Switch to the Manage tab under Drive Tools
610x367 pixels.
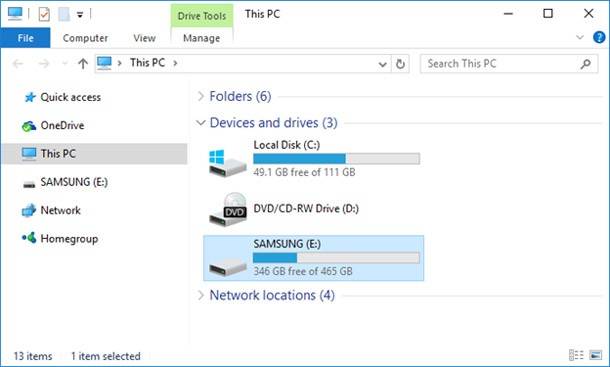[x=202, y=38]
